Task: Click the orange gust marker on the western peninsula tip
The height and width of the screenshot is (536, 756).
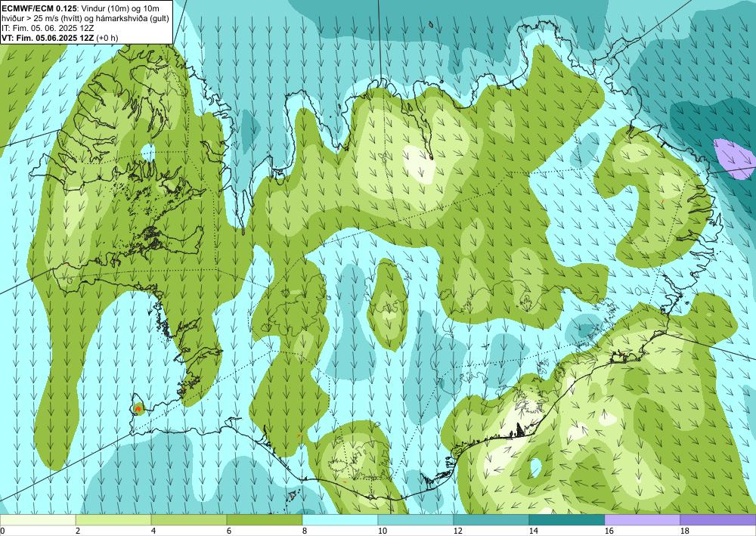Action: tap(138, 409)
